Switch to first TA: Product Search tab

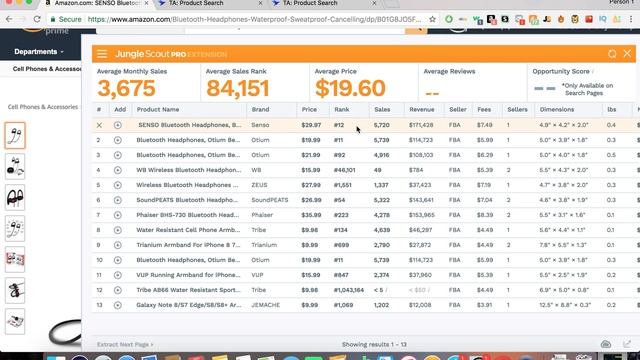(196, 3)
